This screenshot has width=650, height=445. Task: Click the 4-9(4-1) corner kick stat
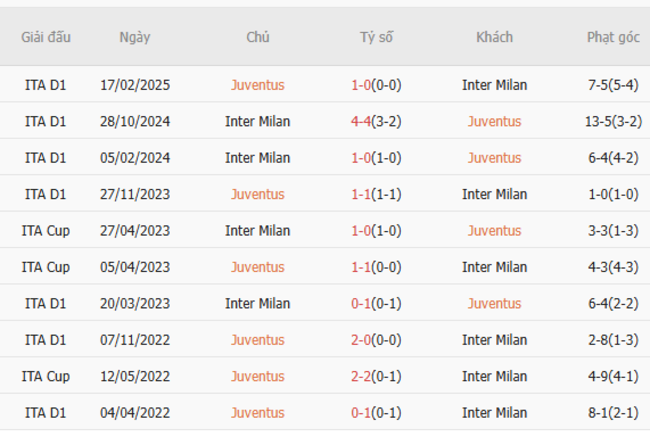click(x=613, y=377)
